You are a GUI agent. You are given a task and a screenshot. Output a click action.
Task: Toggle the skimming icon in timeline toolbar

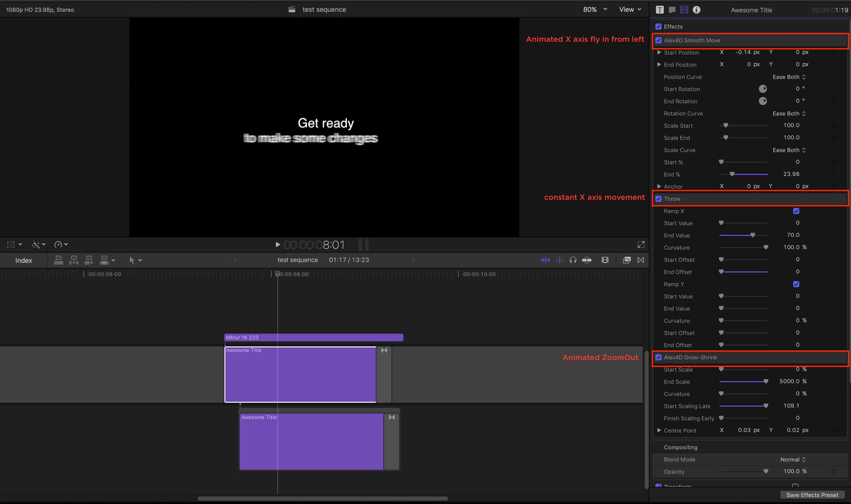[545, 260]
